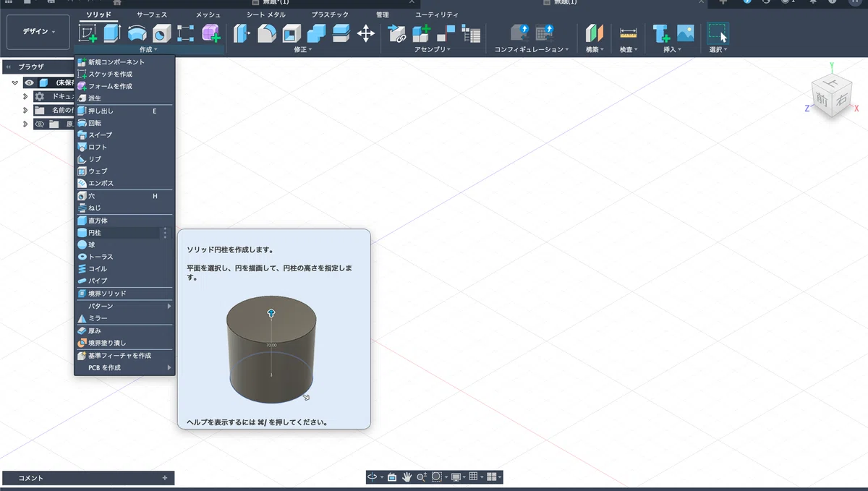Open the 挿入 panel dropdown
Screen dimensions: 868x491
pyautogui.click(x=673, y=49)
